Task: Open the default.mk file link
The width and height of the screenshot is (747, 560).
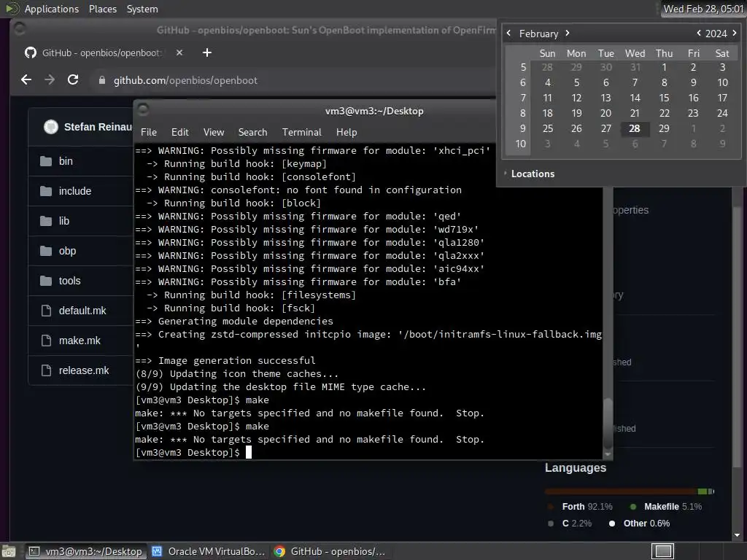Action: pos(82,311)
